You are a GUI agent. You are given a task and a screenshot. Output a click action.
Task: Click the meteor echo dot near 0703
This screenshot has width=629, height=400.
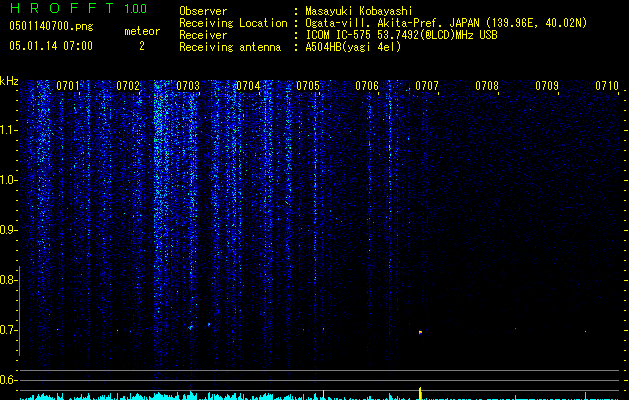[191, 328]
